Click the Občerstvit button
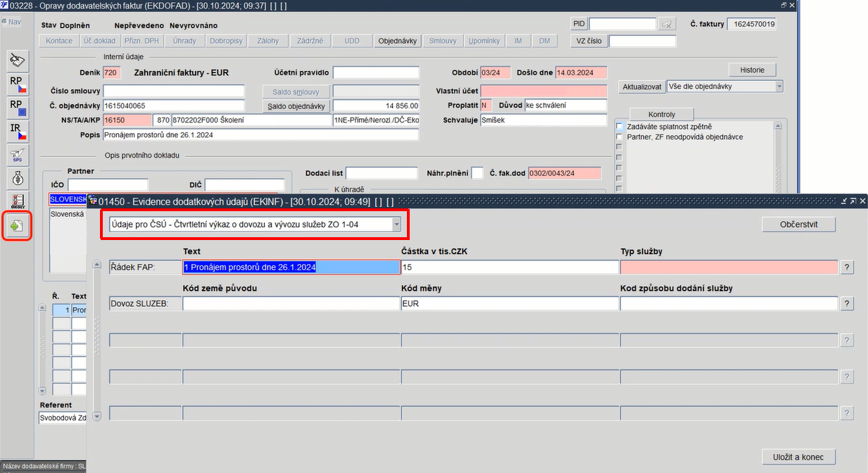Screen dimensions: 868x473 pyautogui.click(x=799, y=225)
